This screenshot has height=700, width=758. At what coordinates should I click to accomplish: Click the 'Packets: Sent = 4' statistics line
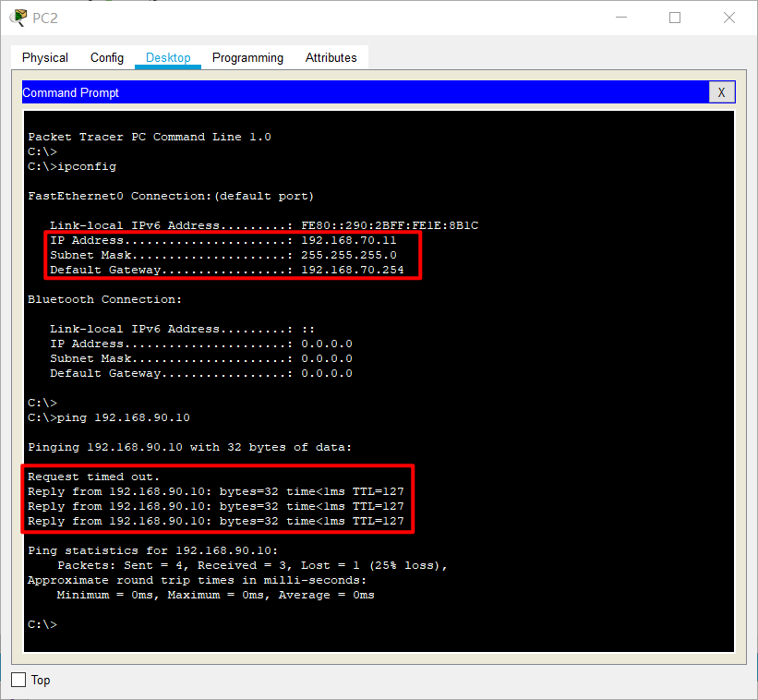tap(252, 565)
